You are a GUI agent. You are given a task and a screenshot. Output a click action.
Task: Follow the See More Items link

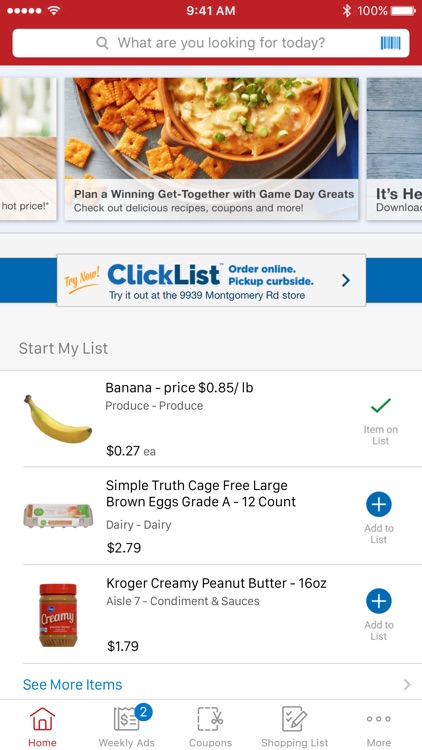[x=72, y=684]
